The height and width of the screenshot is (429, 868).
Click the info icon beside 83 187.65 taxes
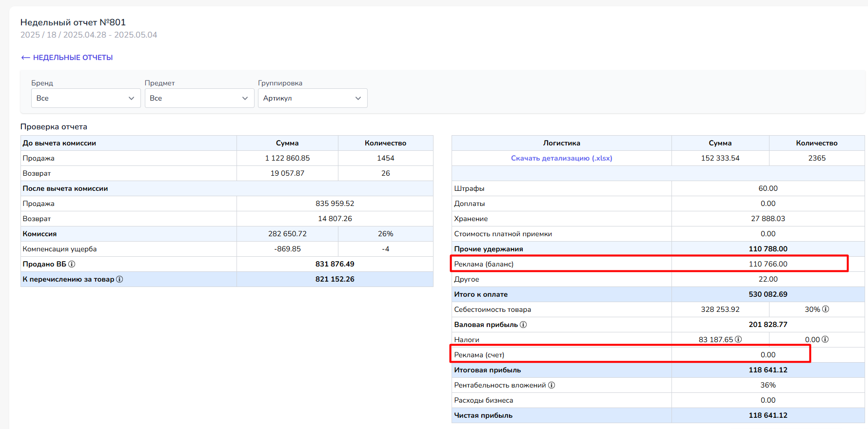[738, 339]
